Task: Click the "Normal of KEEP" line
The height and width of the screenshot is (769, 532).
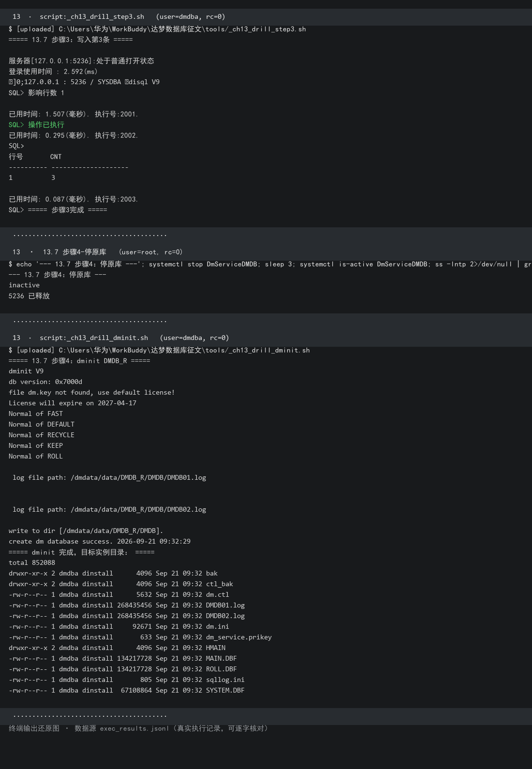Action: pyautogui.click(x=36, y=445)
